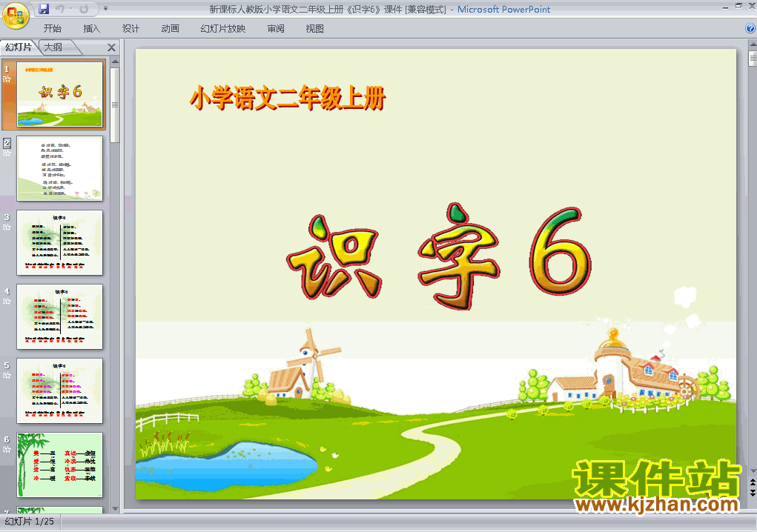Click main slide area scrollbar up arrow
This screenshot has height=532, width=757.
(x=753, y=45)
